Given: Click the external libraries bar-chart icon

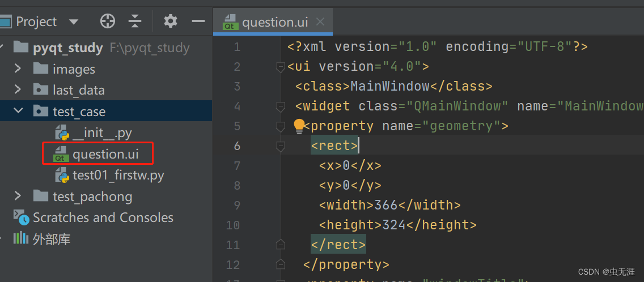Looking at the screenshot, I should coord(20,238).
